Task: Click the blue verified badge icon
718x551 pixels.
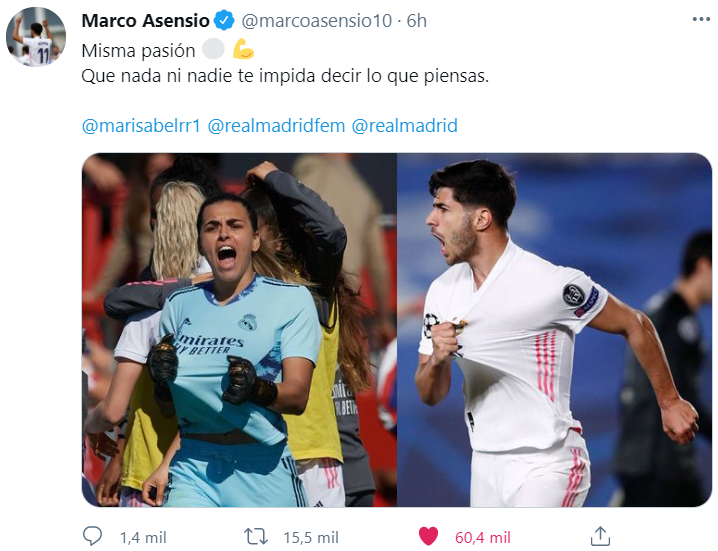Action: tap(224, 21)
